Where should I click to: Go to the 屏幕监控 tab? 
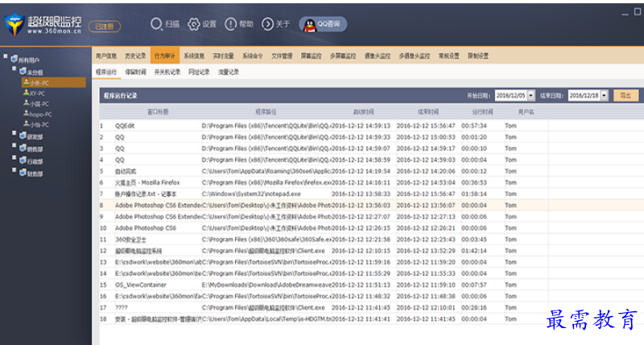[x=311, y=56]
